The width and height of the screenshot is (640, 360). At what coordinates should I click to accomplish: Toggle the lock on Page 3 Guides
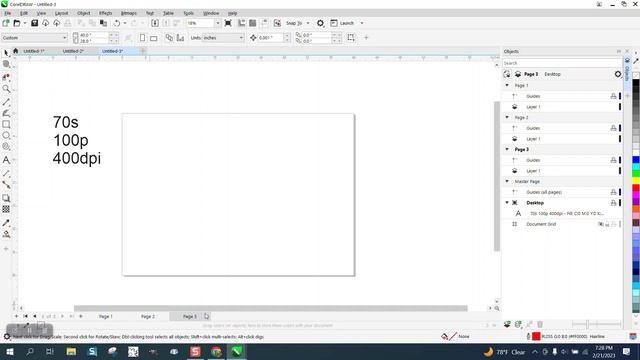click(x=613, y=160)
